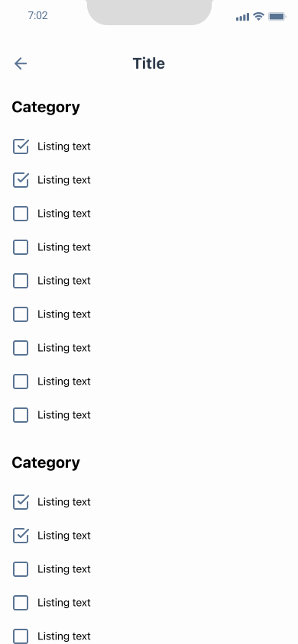This screenshot has width=298, height=644.
Task: Uncheck the second checked box in second Category
Action: (x=21, y=536)
